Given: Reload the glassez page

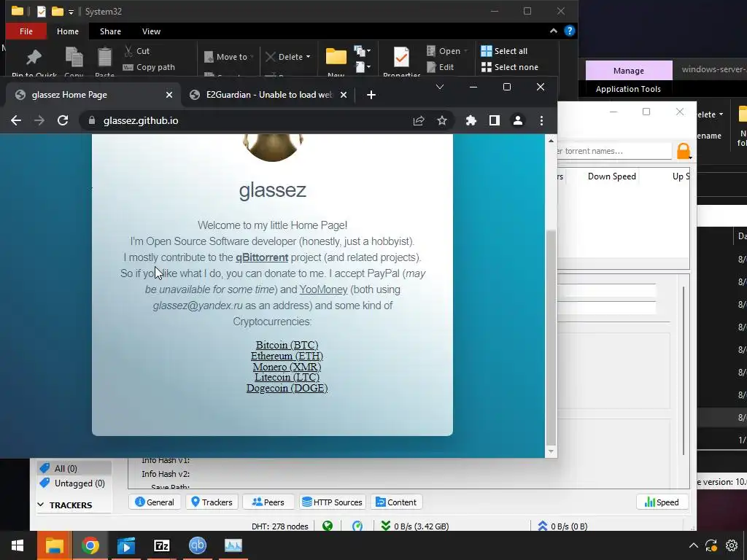Looking at the screenshot, I should pyautogui.click(x=63, y=120).
